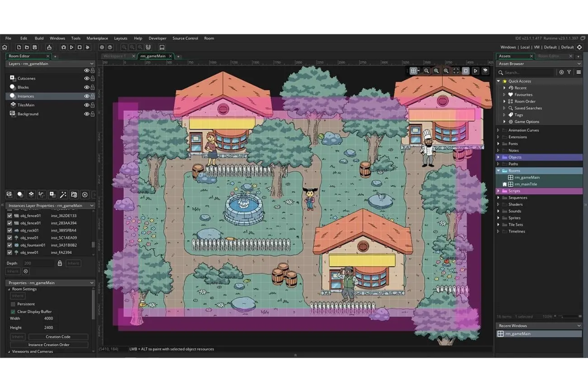The height and width of the screenshot is (392, 588).
Task: Uncheck the obj_rock01 instance checkbox
Action: pyautogui.click(x=9, y=230)
